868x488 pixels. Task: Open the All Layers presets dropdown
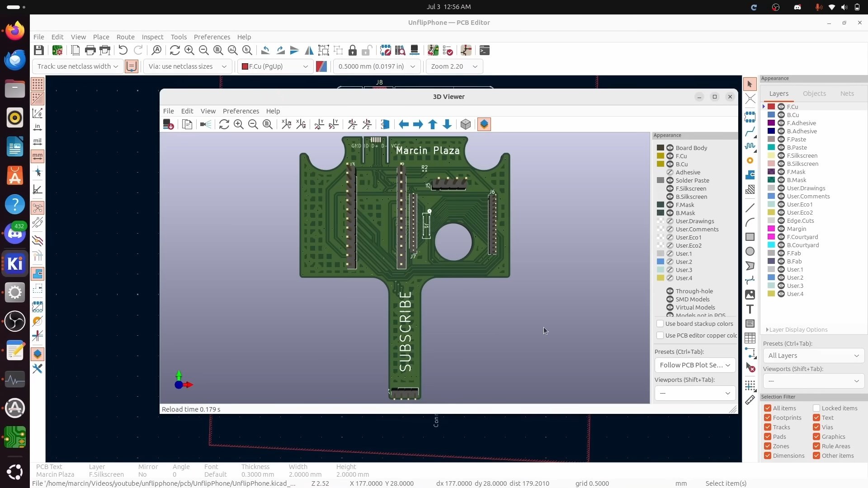pos(813,356)
